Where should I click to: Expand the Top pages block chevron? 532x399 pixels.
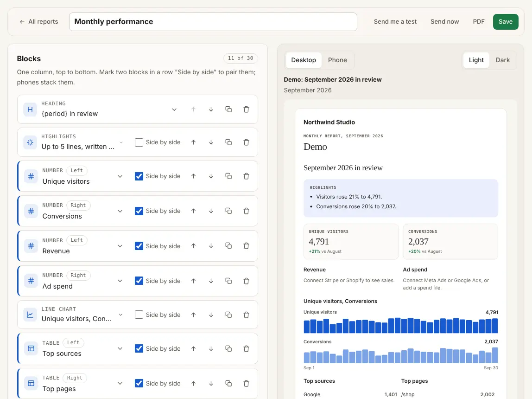click(120, 383)
